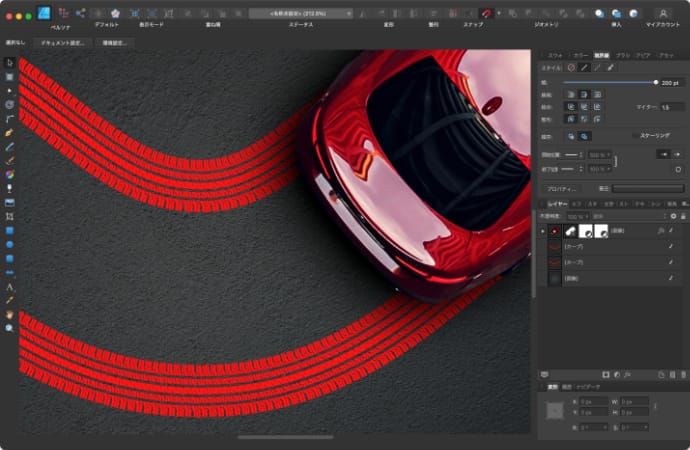This screenshot has height=450, width=690.
Task: Select the Move tool in the left toolbar
Action: 9,62
